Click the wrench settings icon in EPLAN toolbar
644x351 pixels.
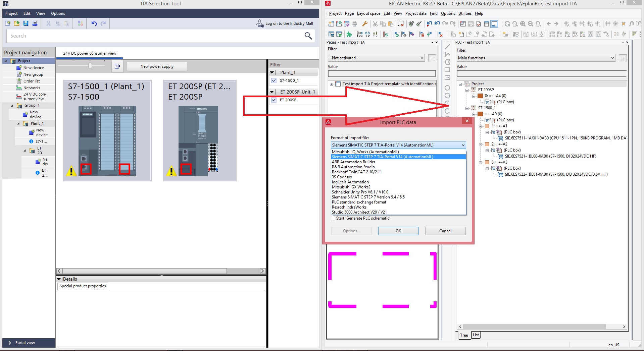pos(365,24)
